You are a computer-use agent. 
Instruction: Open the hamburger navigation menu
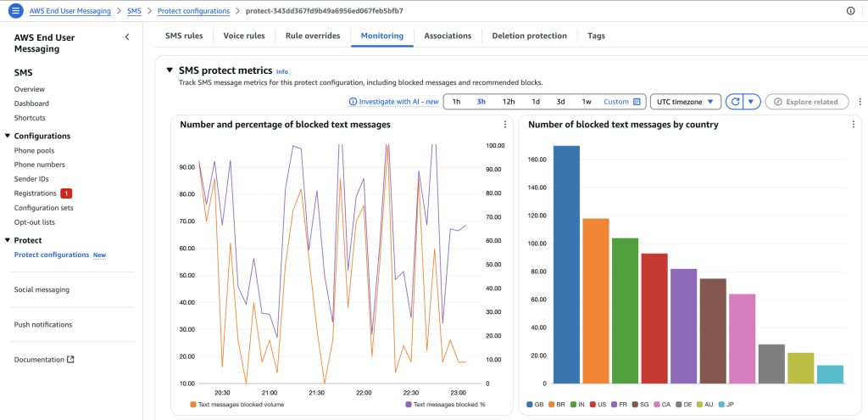[15, 11]
